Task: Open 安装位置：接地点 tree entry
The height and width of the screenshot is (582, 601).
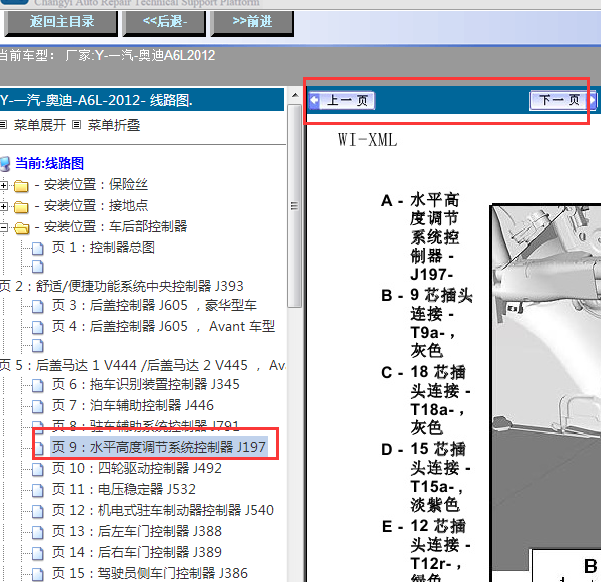Action: click(x=91, y=206)
